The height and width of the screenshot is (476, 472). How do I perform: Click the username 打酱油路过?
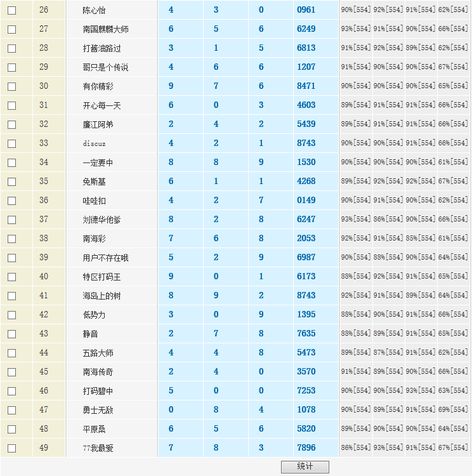coord(102,48)
